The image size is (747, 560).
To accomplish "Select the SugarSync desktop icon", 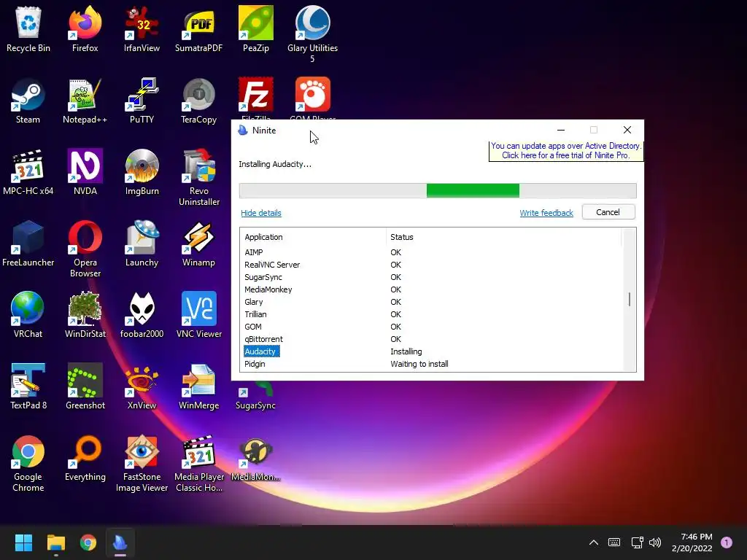I will tap(256, 395).
